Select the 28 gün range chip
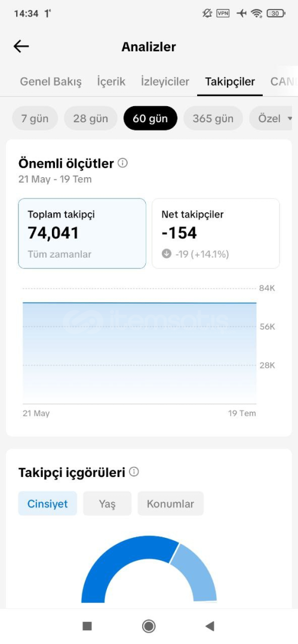The width and height of the screenshot is (298, 644). [x=91, y=118]
